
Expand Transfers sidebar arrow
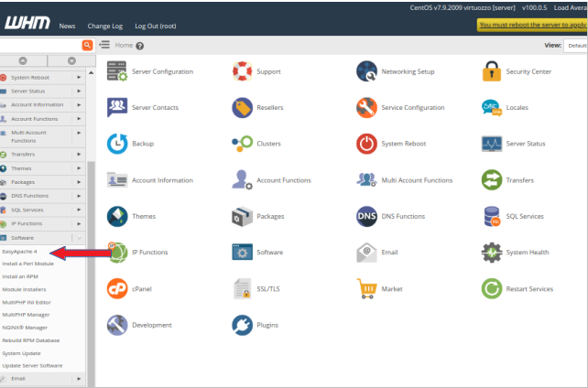79,155
